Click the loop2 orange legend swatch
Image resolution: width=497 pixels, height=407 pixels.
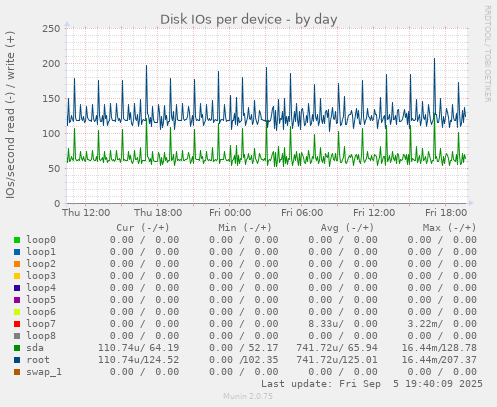(17, 264)
